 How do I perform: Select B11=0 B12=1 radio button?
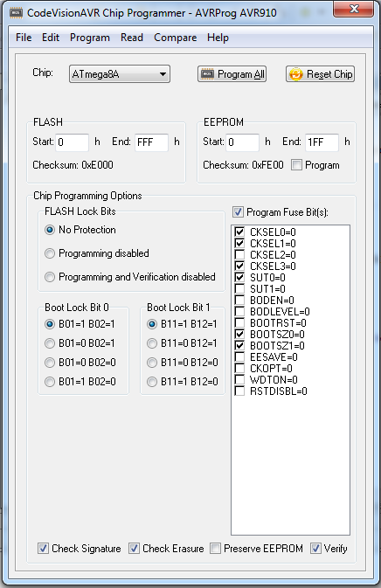click(x=151, y=343)
